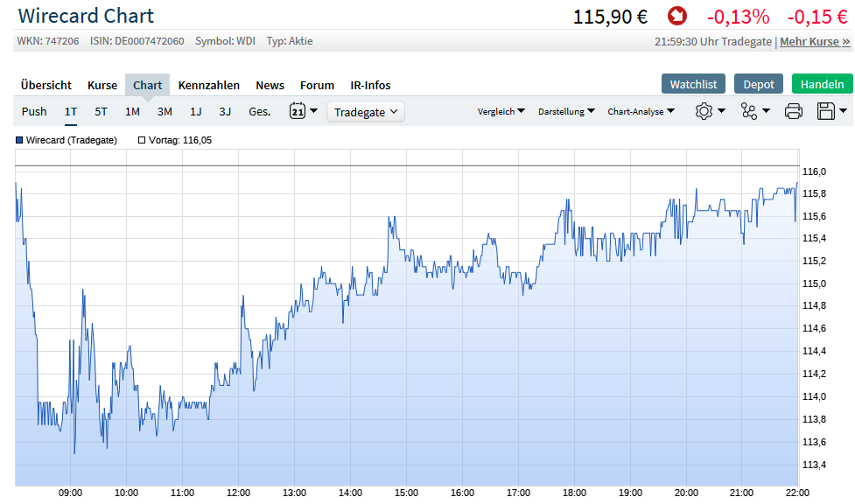Save the chart using the disk icon
This screenshot has height=504, width=855.
click(825, 111)
